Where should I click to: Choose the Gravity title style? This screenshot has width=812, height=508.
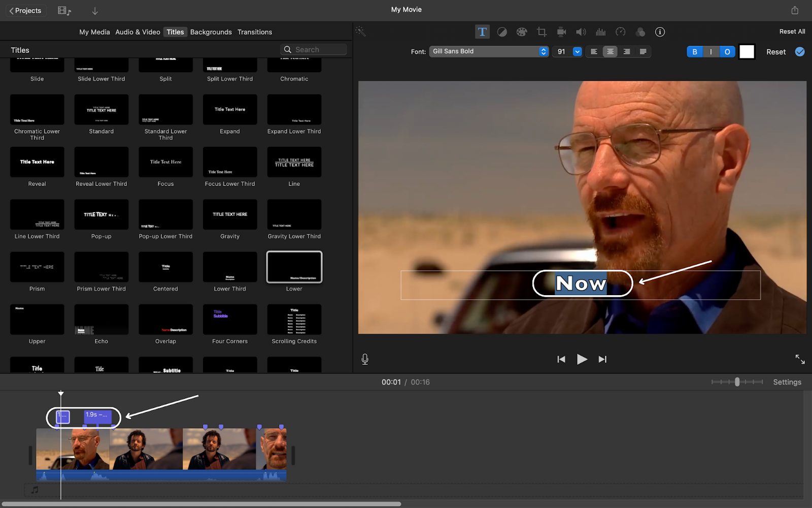[x=230, y=214]
